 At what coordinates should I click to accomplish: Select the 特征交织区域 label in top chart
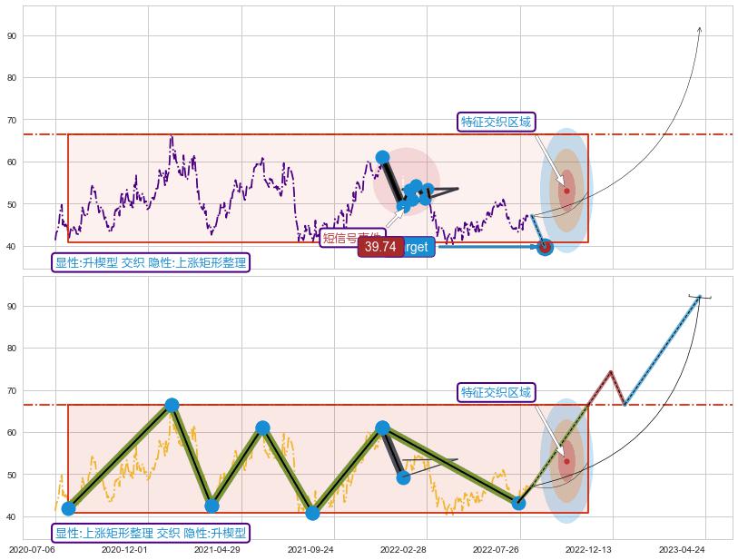496,122
